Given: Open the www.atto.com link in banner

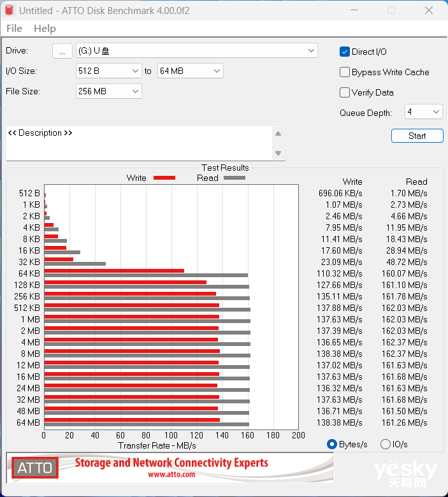Looking at the screenshot, I should pos(171,475).
